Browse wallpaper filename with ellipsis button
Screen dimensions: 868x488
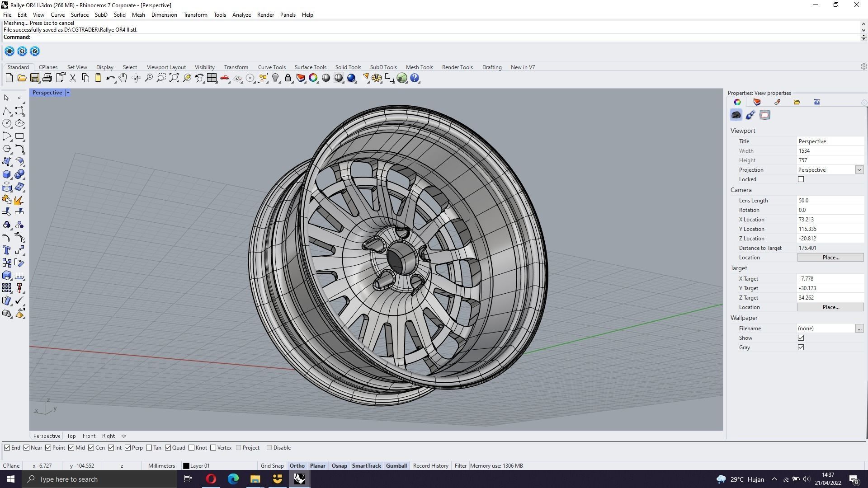click(x=859, y=328)
